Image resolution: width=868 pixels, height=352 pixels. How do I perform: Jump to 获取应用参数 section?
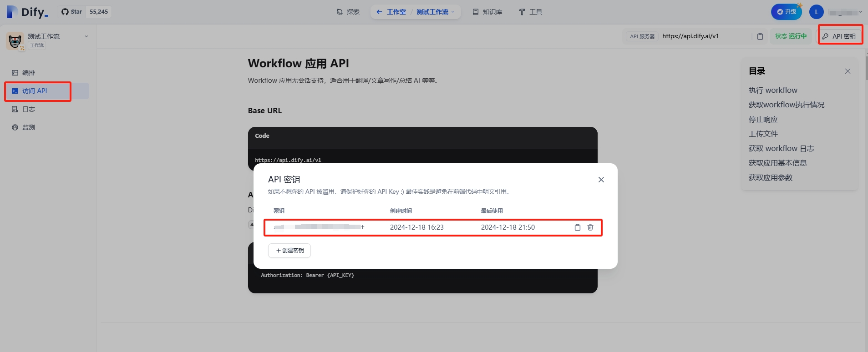[x=771, y=177]
